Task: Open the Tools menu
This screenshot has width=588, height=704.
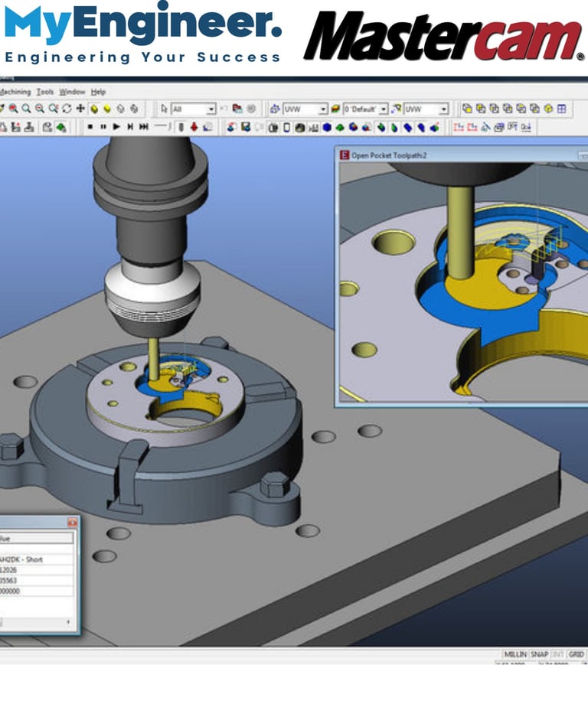Action: coord(45,92)
